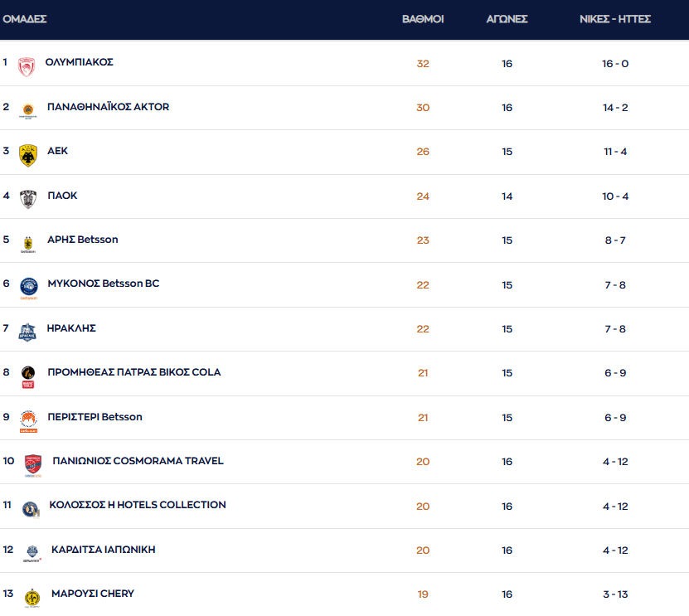Click the ΗΡΑΚΛΗΣ team logo

tap(28, 332)
